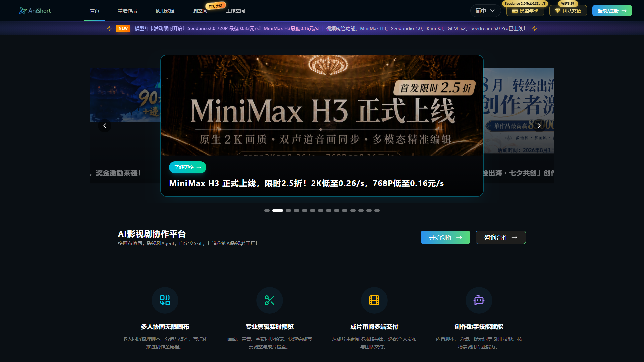Image resolution: width=644 pixels, height=362 pixels.
Task: Click the lightning icon ending the announcement bar
Action: 535,28
